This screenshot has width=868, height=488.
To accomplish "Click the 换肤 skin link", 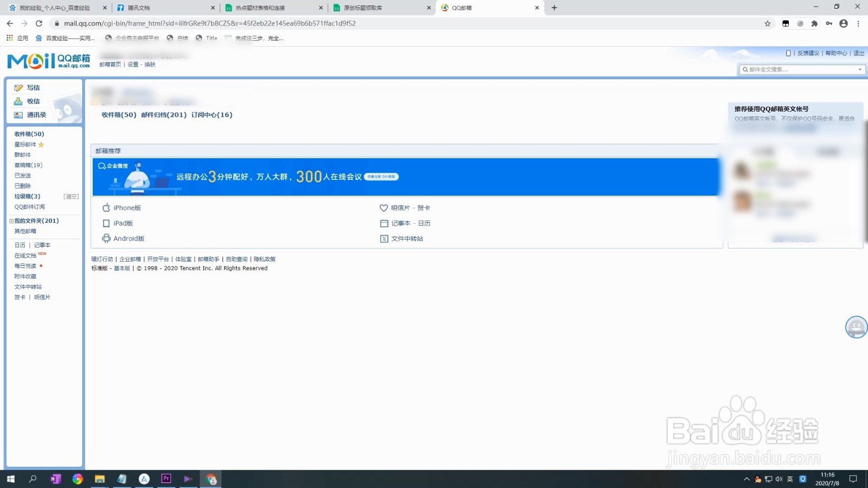I will pos(150,65).
